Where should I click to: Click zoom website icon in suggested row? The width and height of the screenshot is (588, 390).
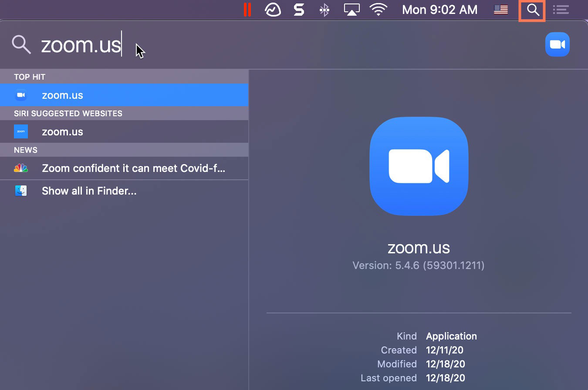[x=21, y=131]
